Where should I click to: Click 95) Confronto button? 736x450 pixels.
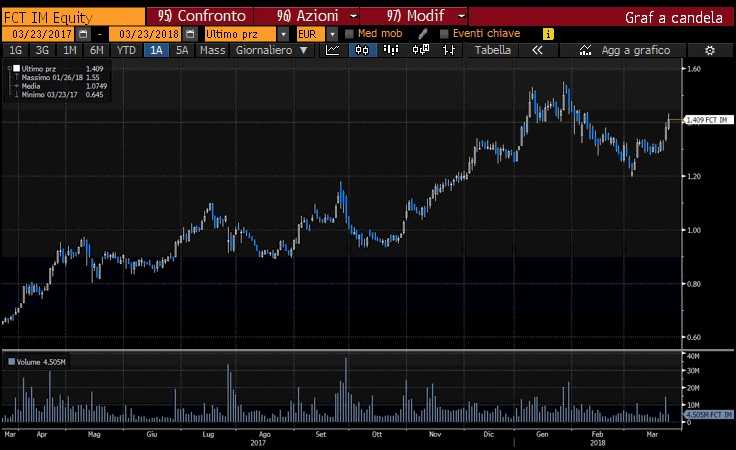(x=201, y=16)
